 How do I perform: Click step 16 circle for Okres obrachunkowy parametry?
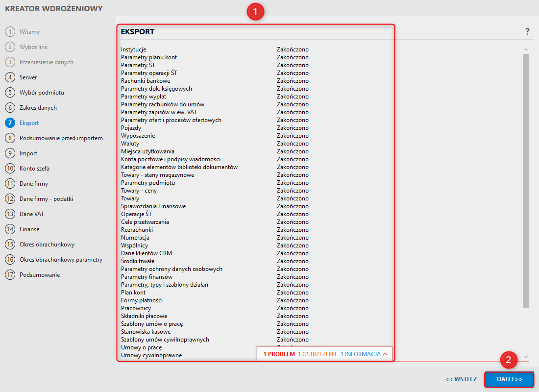coord(10,259)
